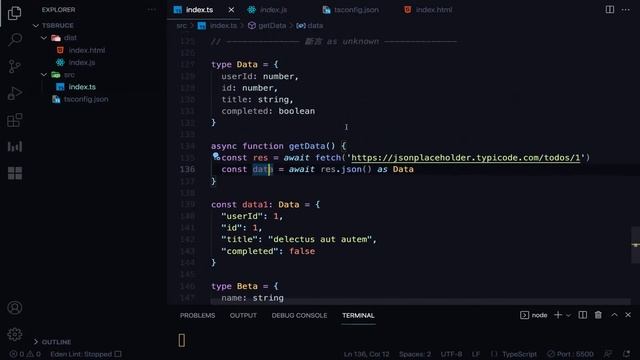Open the Search view in activity bar
The height and width of the screenshot is (360, 640).
15,40
